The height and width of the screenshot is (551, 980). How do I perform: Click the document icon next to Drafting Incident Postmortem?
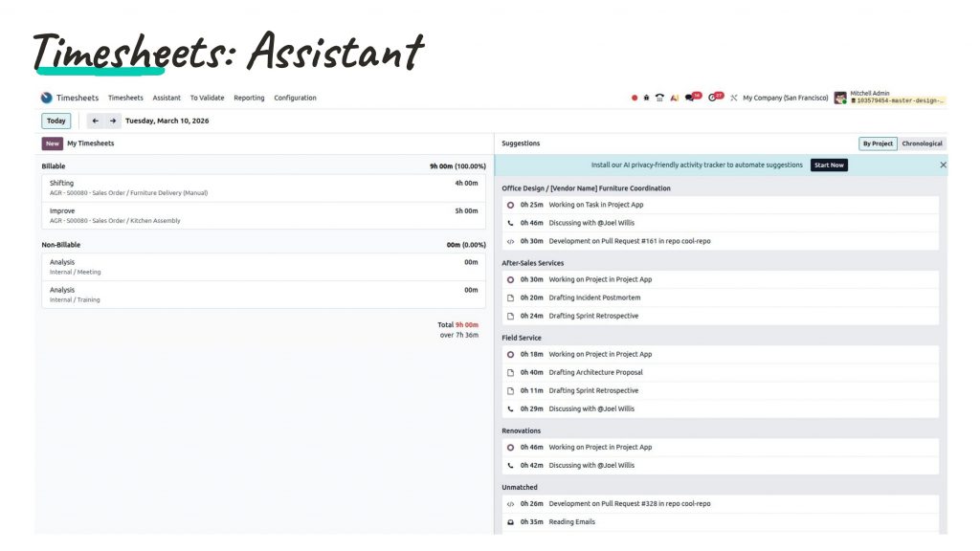(x=510, y=298)
